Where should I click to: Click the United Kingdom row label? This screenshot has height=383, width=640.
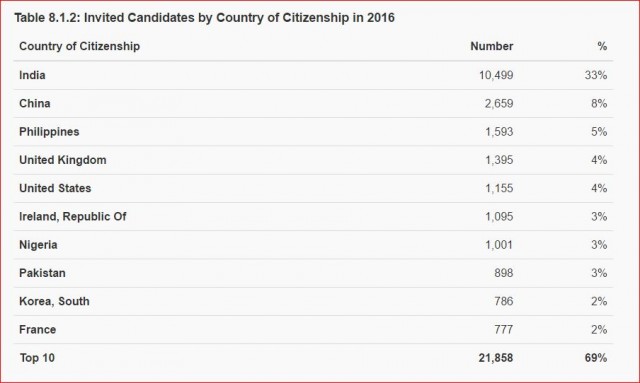click(63, 160)
